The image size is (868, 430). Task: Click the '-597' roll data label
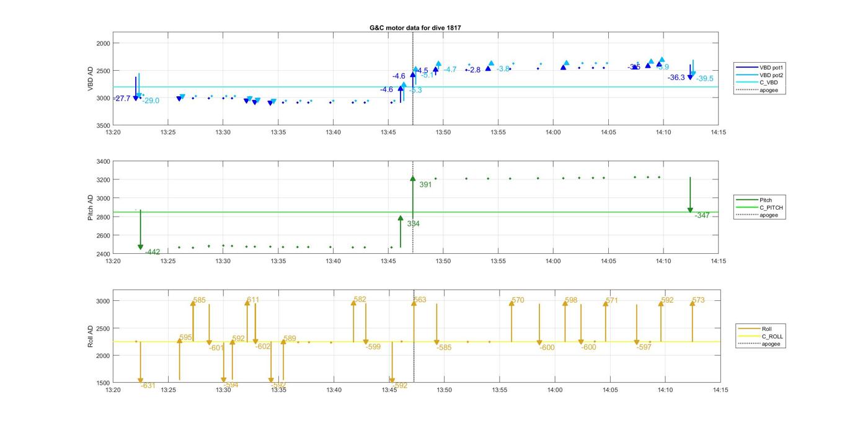point(644,347)
